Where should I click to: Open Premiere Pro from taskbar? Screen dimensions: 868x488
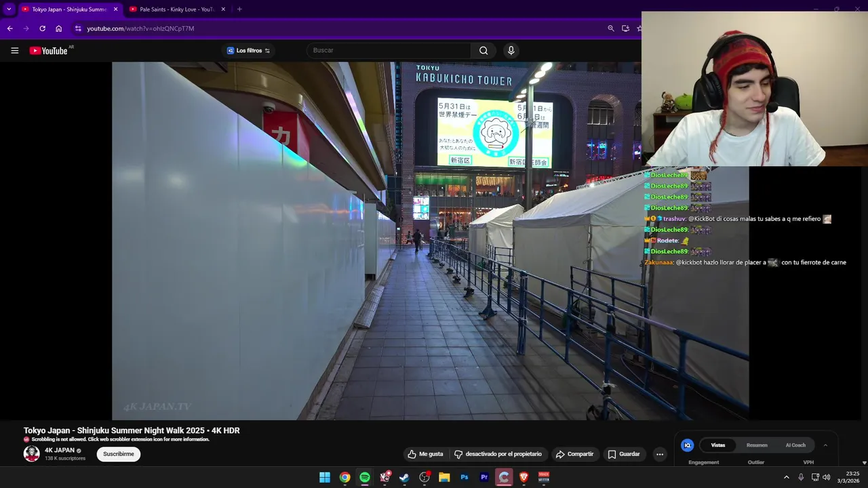484,477
